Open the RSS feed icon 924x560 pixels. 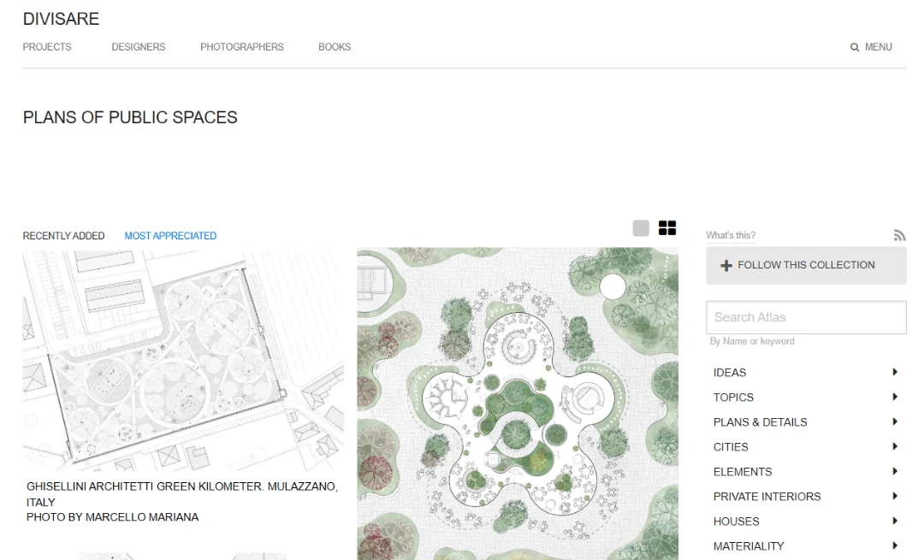pos(899,235)
